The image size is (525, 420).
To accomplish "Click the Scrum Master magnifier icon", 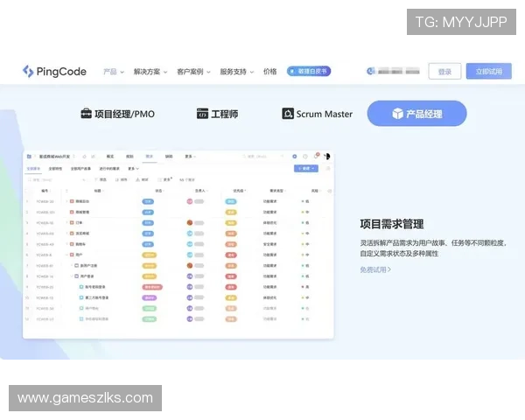I will (288, 114).
